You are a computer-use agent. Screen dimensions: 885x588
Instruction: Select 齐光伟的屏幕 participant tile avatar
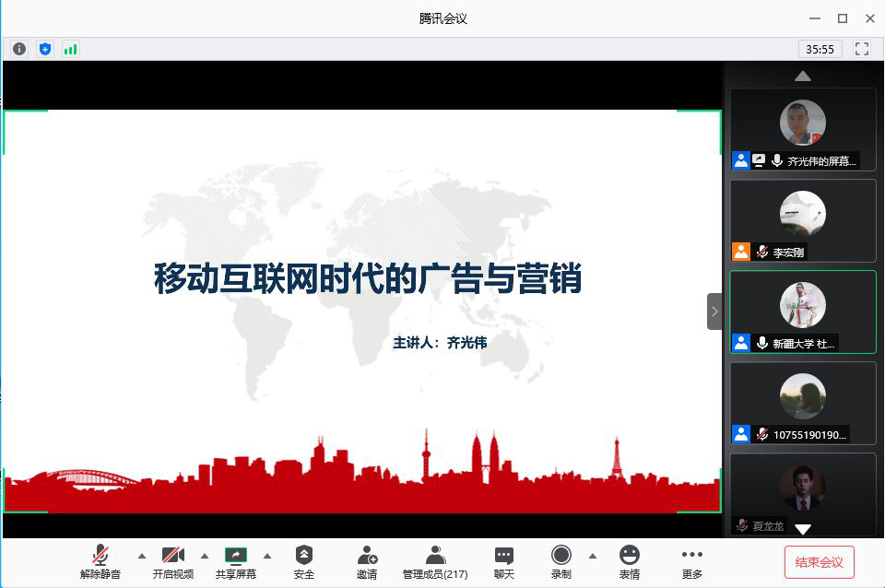tap(803, 123)
